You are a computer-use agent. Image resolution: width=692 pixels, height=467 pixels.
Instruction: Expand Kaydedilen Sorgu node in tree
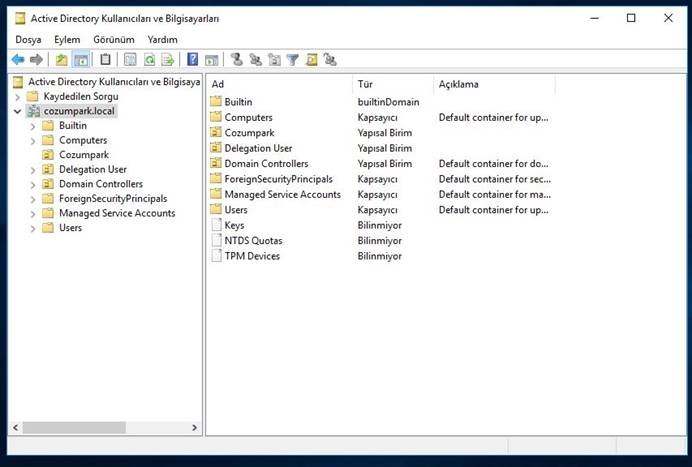pos(18,97)
